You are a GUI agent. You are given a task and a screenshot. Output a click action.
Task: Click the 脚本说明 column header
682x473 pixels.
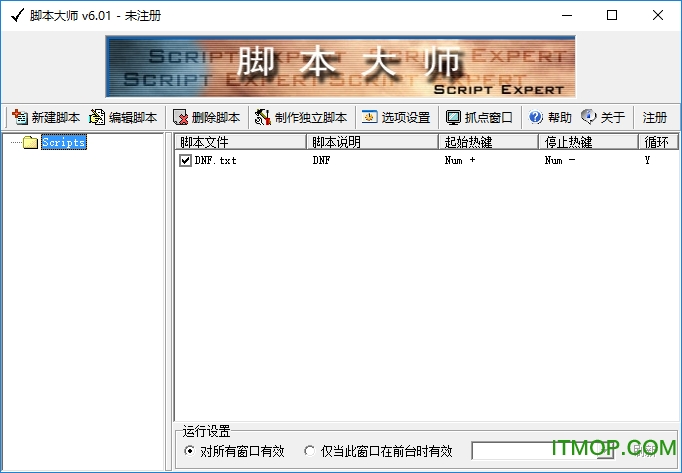coord(372,142)
